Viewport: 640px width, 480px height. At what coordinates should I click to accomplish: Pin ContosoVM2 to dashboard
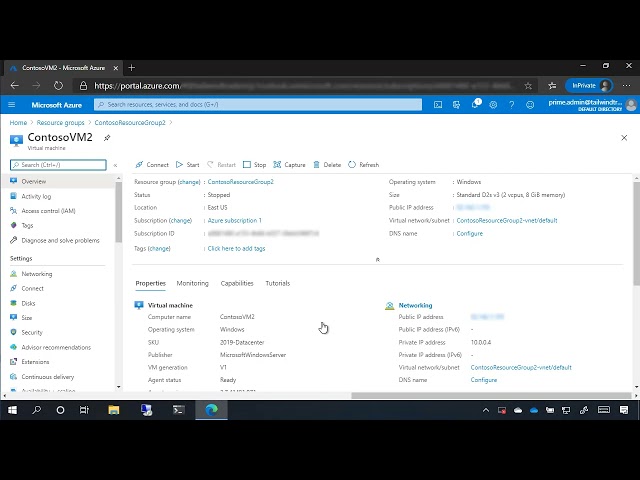[107, 138]
